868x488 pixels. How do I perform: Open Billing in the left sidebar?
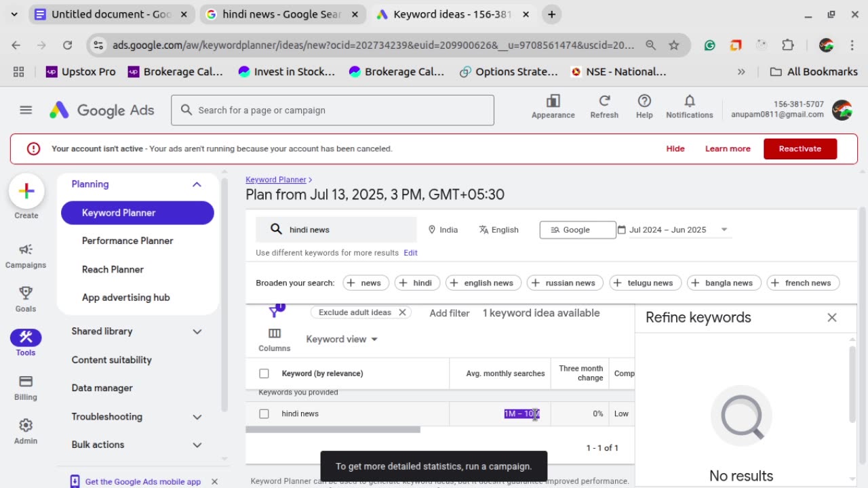coord(26,388)
